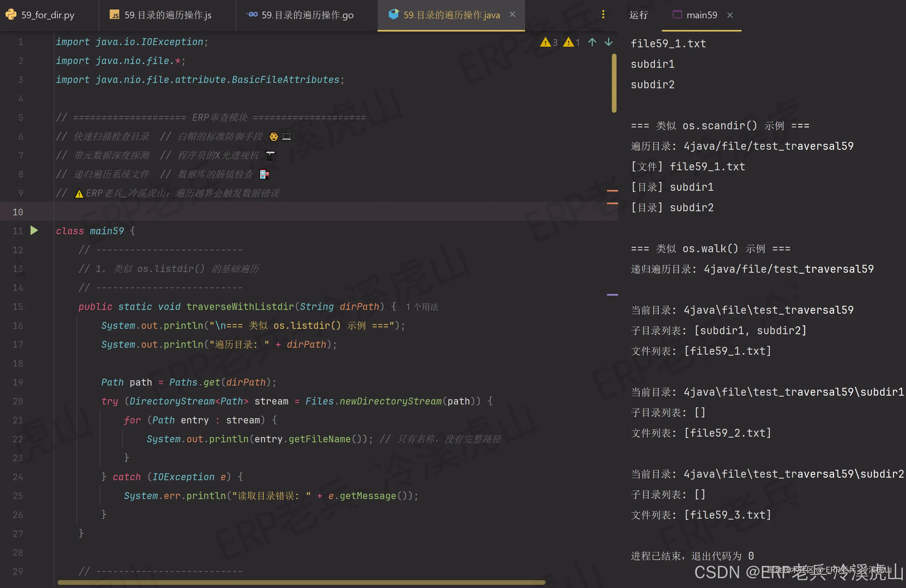This screenshot has height=588, width=906.
Task: Select the main59 run configuration tab
Action: 701,15
